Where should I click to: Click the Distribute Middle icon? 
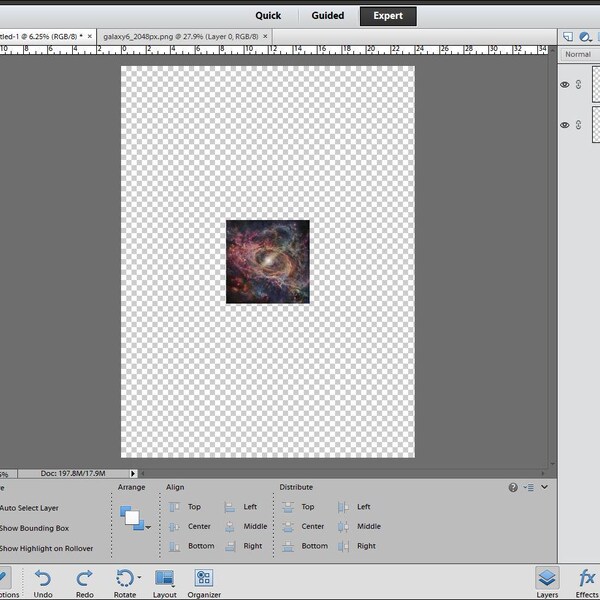(343, 527)
